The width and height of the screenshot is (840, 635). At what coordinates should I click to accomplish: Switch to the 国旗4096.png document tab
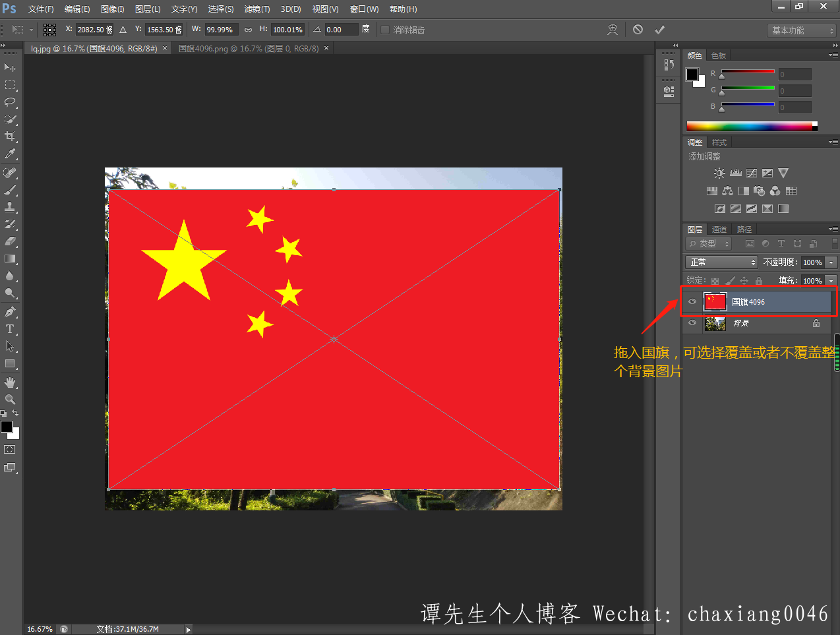click(x=248, y=49)
